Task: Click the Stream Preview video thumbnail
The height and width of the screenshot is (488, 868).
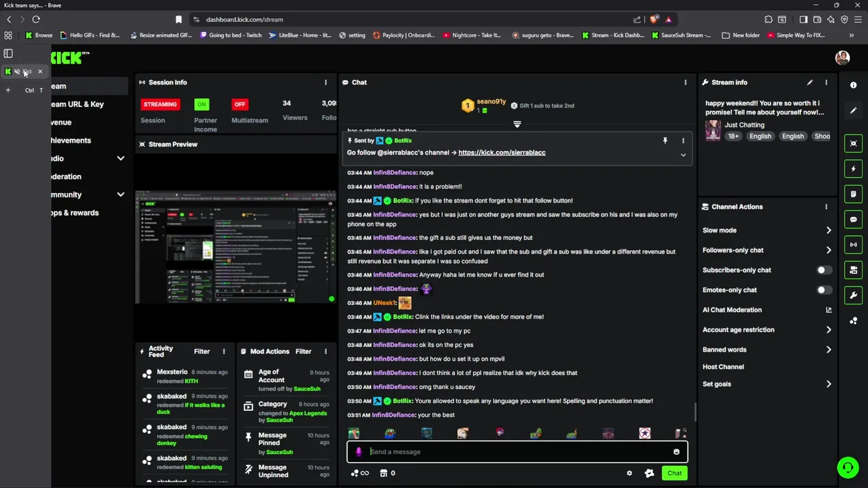Action: coord(235,247)
